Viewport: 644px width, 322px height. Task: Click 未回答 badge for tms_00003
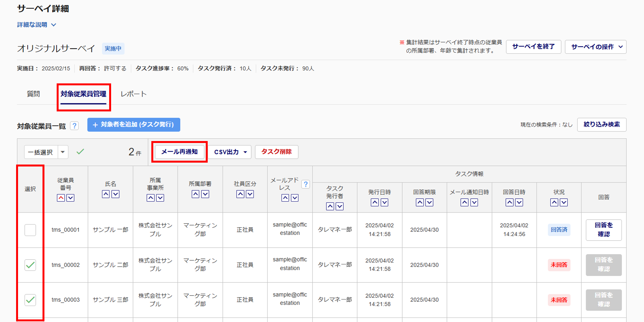tap(559, 300)
